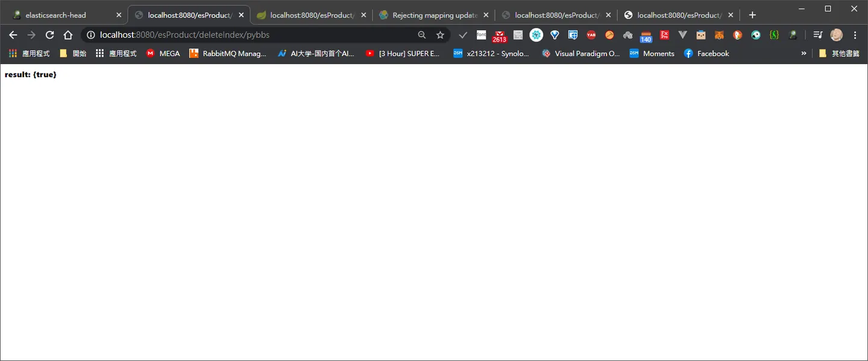Open the media control playlist icon
The width and height of the screenshot is (868, 361).
click(818, 35)
